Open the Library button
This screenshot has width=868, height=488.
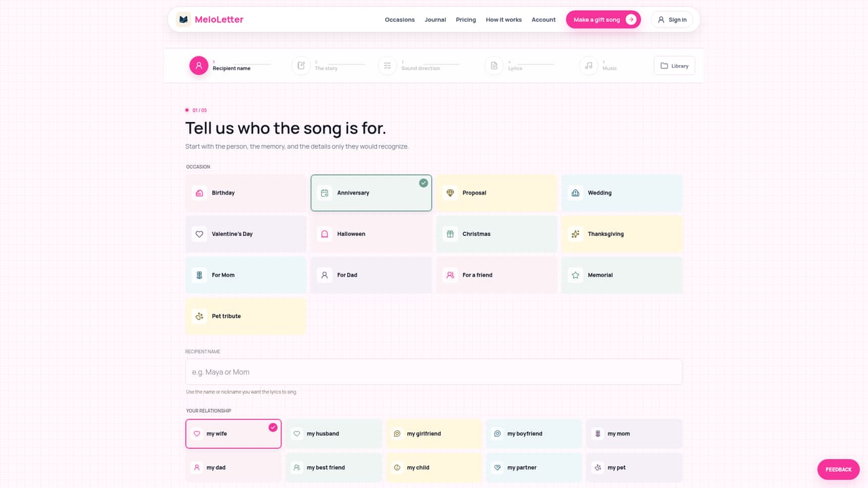[x=674, y=66]
